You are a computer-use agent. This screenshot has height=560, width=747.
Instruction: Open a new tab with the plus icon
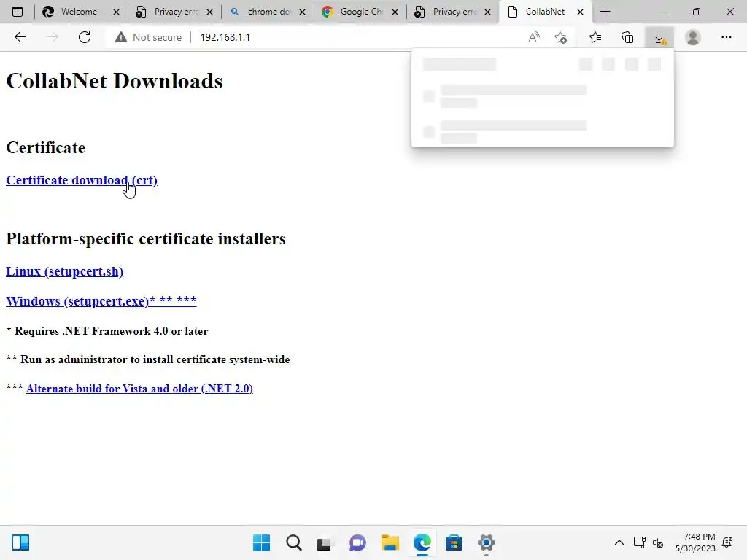coord(605,12)
